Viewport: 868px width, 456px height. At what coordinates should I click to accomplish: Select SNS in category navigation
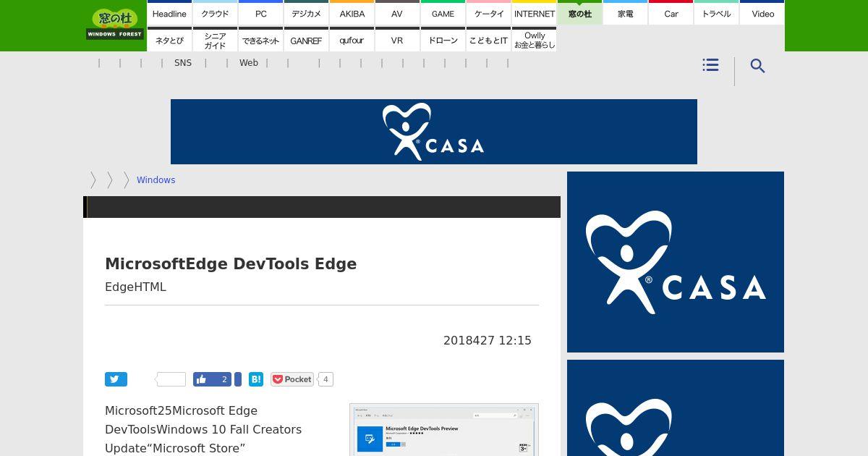point(183,63)
